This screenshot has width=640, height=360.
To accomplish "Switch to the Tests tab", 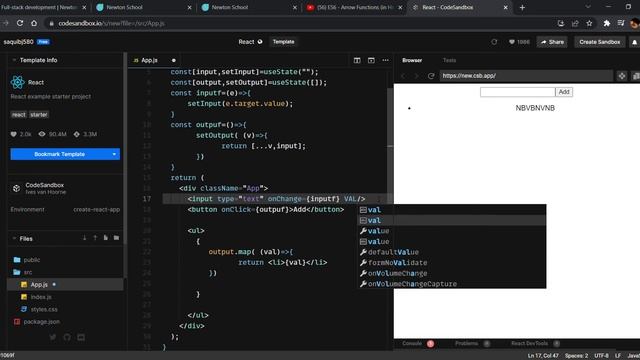I will [x=449, y=60].
